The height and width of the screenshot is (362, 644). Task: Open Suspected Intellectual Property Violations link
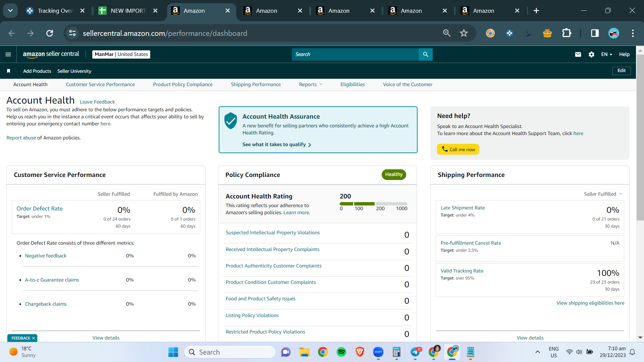(x=273, y=233)
